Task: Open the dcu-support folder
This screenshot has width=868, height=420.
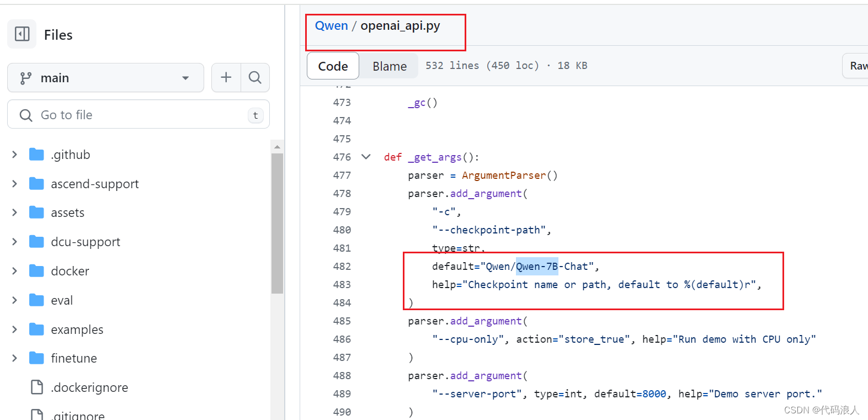Action: [x=86, y=242]
